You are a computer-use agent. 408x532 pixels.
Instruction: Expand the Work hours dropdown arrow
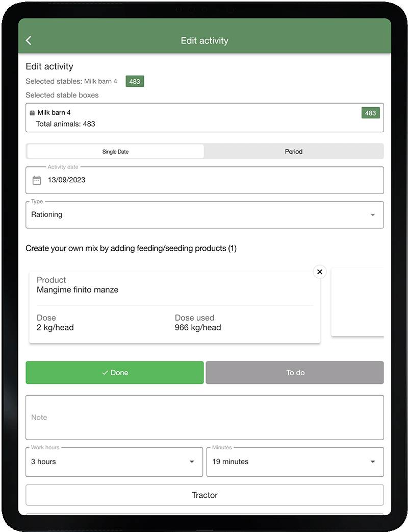191,462
